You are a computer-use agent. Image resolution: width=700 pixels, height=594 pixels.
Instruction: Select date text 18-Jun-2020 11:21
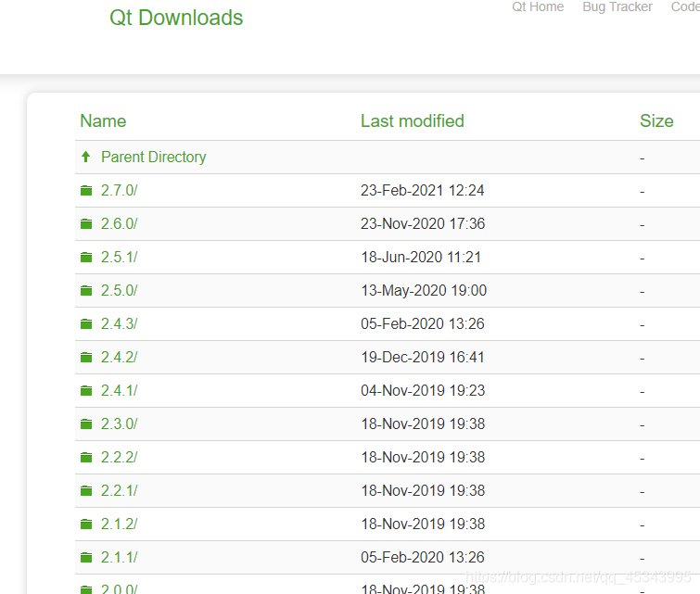pos(421,257)
